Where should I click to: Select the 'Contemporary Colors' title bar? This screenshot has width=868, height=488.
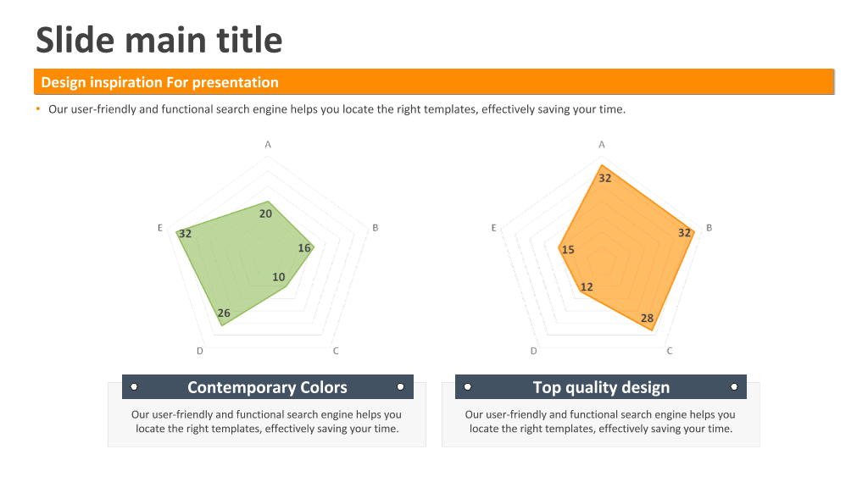[267, 386]
